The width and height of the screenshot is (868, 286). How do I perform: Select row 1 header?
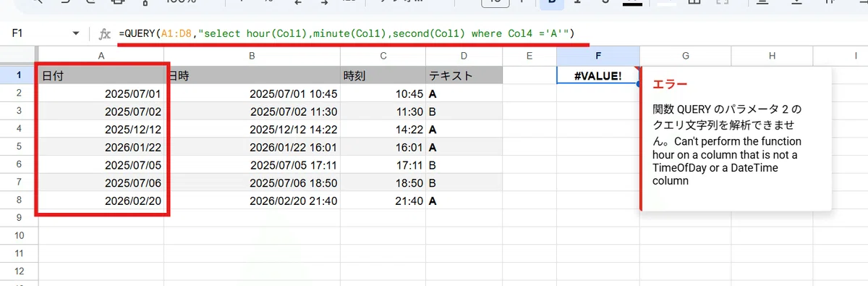coord(19,75)
